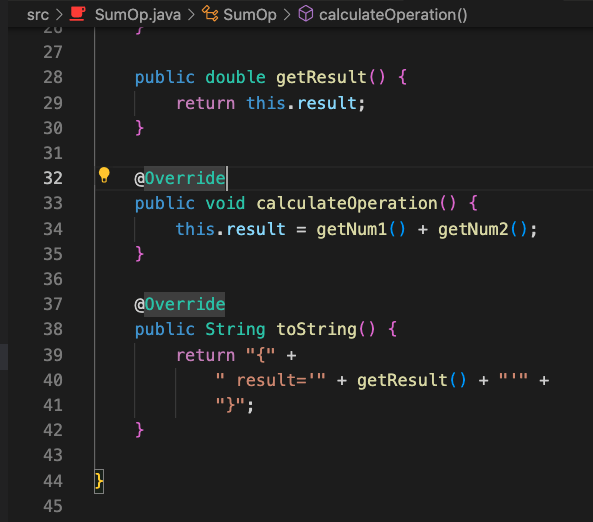Viewport: 593px width, 522px height.
Task: Open the src breadcrumb segment
Action: [38, 15]
